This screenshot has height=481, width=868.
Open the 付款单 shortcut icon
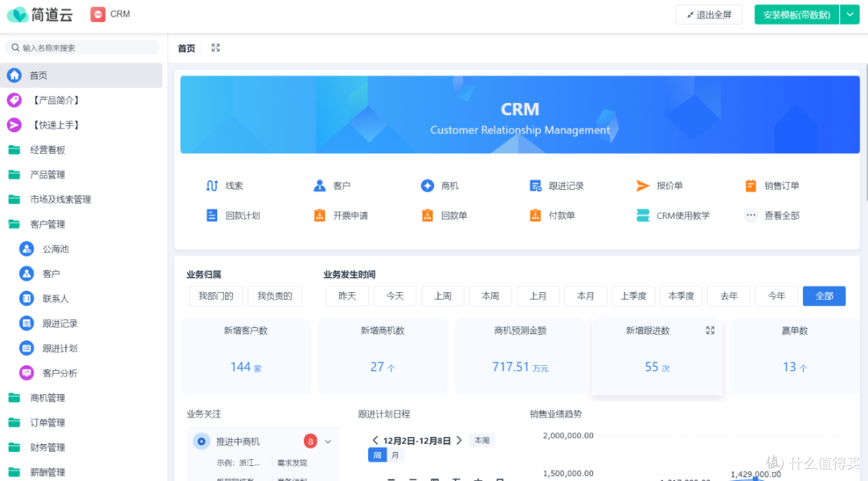535,216
